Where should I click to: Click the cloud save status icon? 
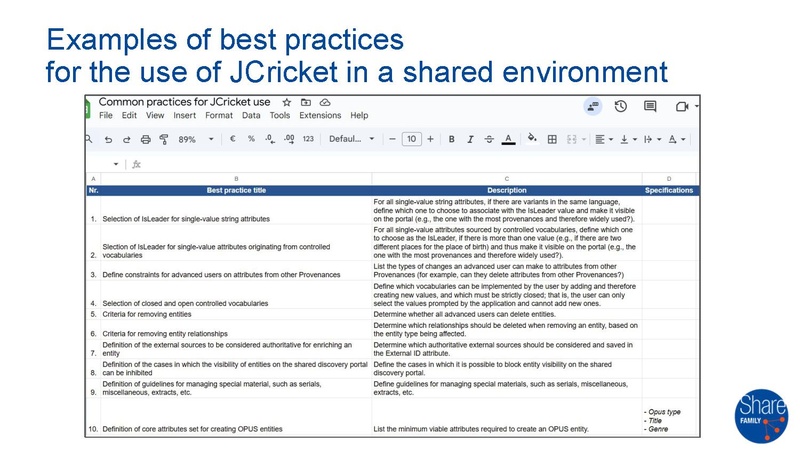325,103
